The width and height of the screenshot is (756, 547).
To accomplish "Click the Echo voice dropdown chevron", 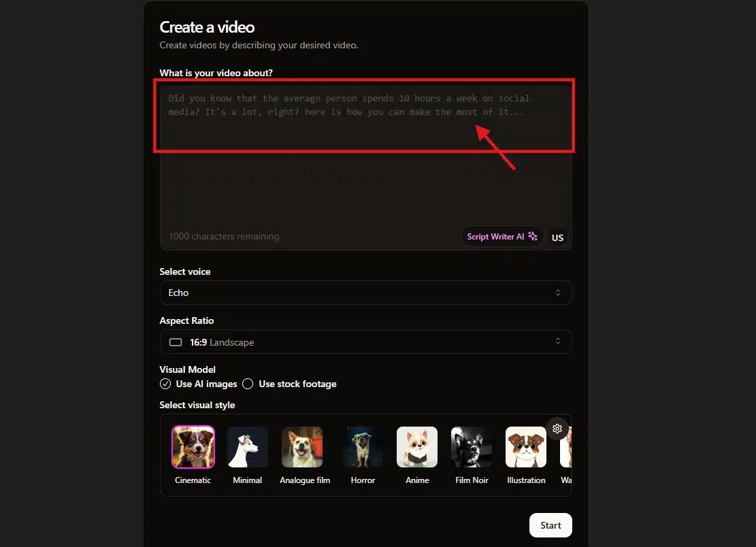I will 558,293.
